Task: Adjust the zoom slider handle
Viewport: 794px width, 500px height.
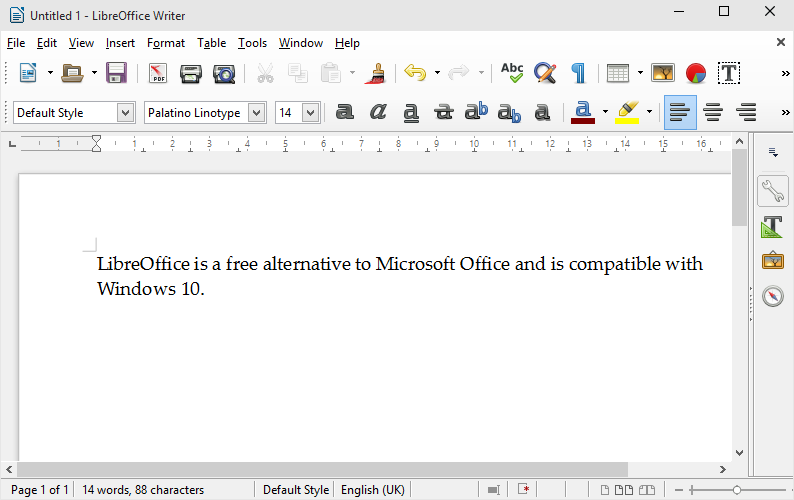Action: 737,490
